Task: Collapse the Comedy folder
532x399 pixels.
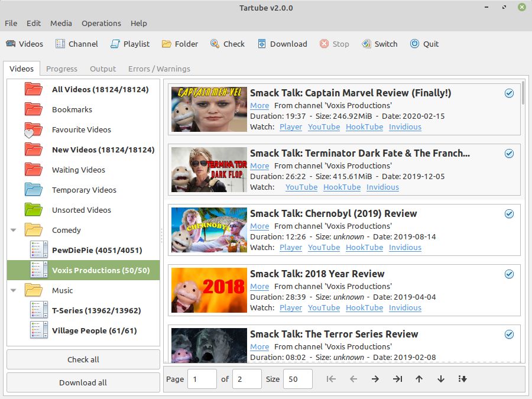Action: [x=13, y=230]
